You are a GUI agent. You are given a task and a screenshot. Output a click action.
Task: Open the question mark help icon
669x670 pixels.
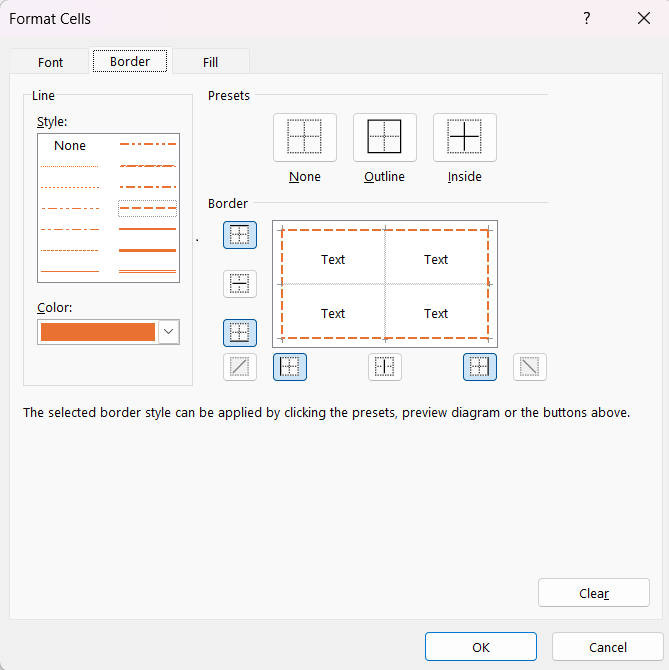[x=587, y=18]
